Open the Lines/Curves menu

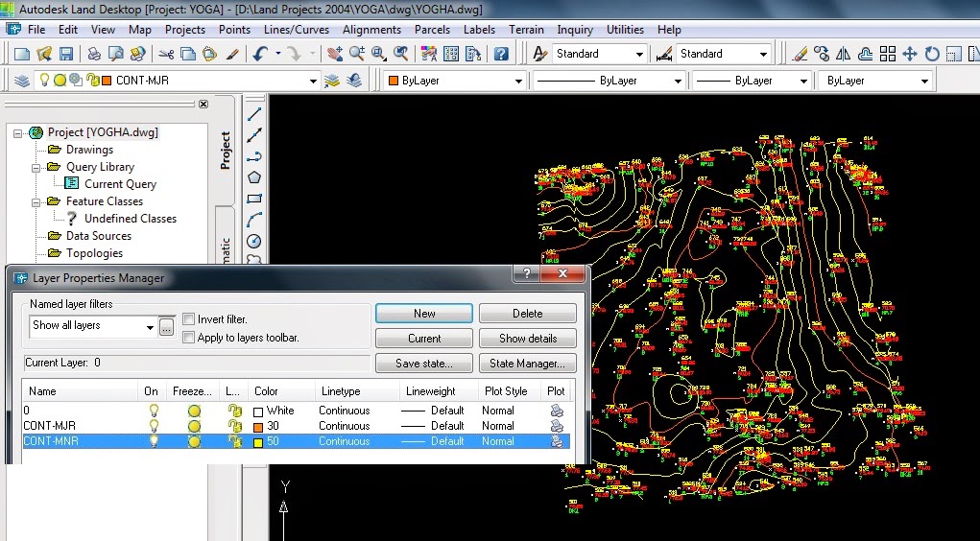pos(297,30)
